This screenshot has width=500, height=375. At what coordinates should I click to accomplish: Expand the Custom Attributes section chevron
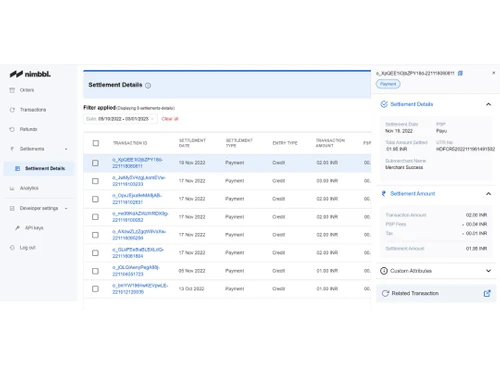coord(488,271)
